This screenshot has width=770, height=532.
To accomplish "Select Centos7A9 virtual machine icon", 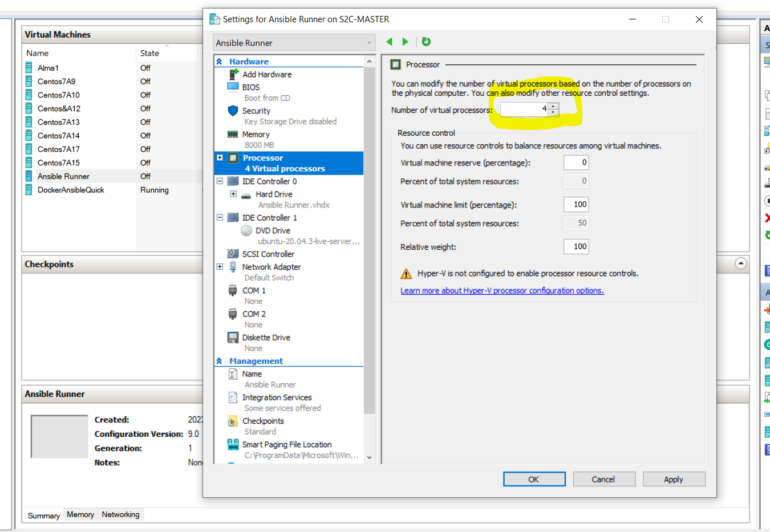I will pyautogui.click(x=29, y=82).
